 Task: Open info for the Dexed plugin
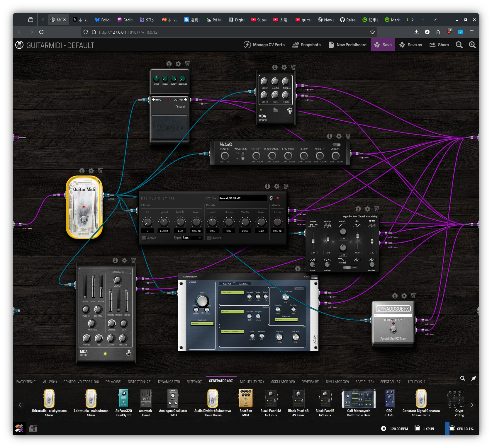(x=169, y=64)
